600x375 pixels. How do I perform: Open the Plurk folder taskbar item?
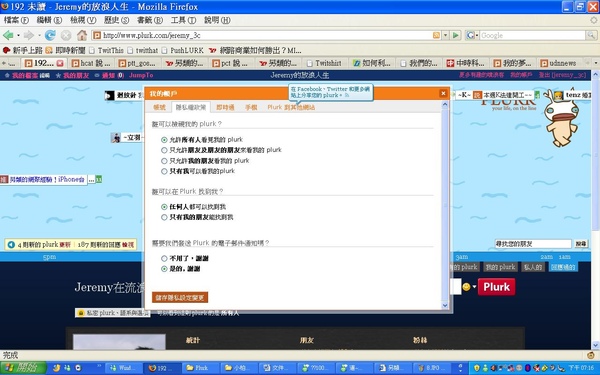tap(201, 368)
